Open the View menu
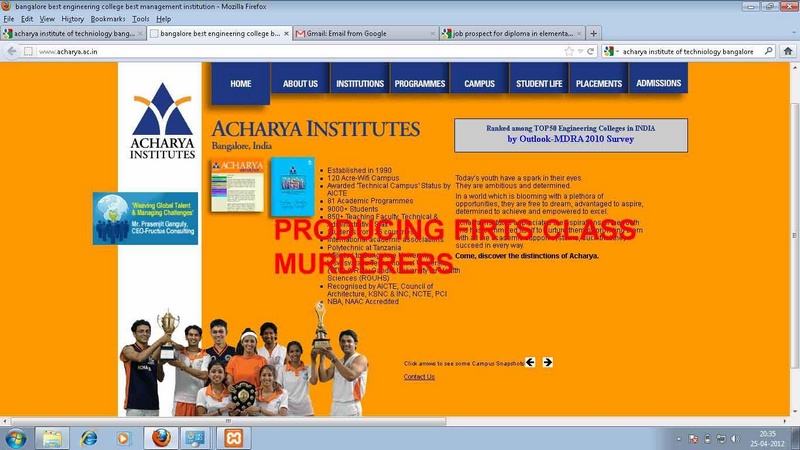Viewport: 800px width, 450px height. (47, 19)
